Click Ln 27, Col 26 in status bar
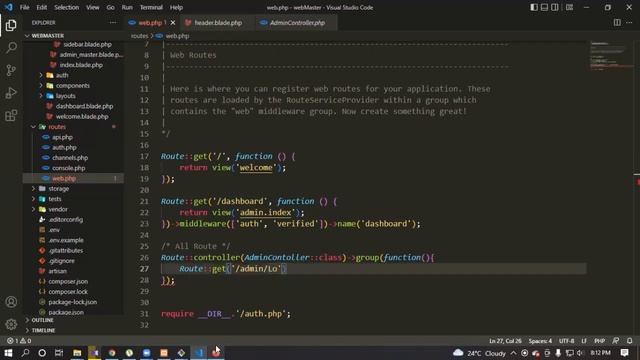This screenshot has height=360, width=640. tap(505, 341)
